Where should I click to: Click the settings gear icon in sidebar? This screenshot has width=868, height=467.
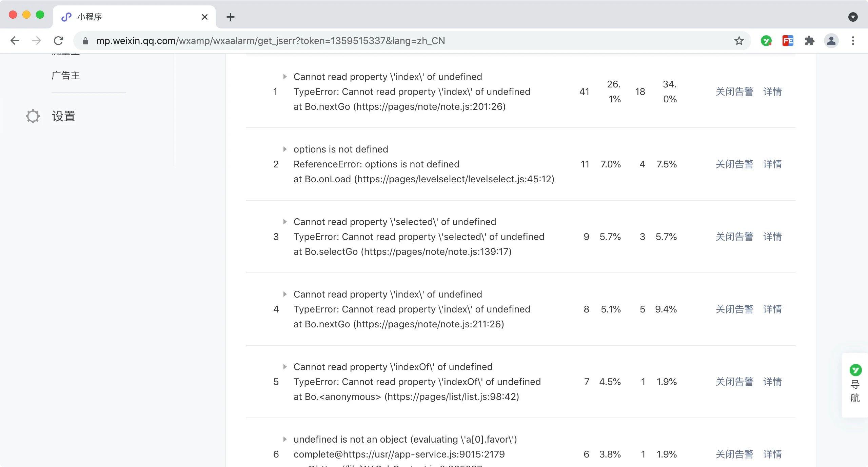(x=33, y=116)
